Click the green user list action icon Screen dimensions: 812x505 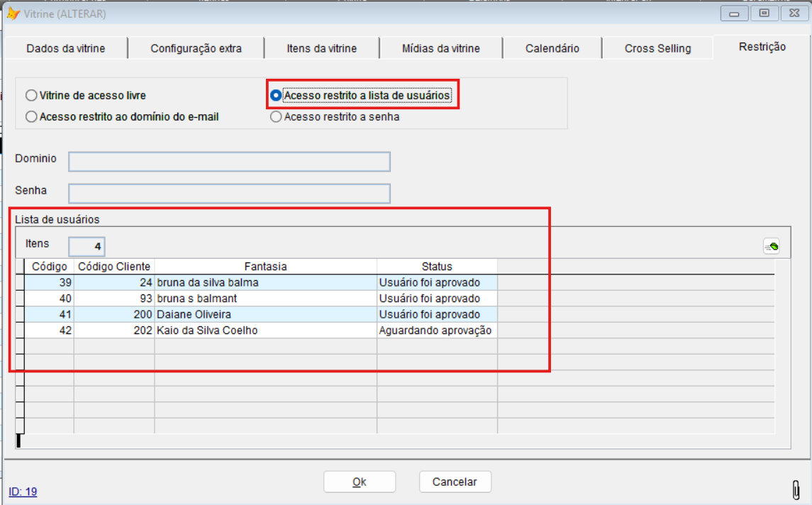(772, 246)
